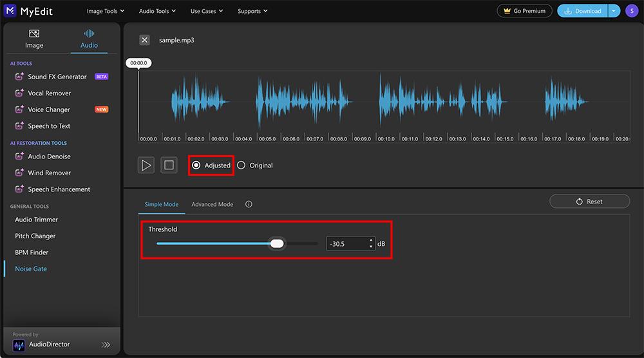Screen dimensions: 644x358
Task: Expand the Audio Tools menu
Action: coord(157,11)
